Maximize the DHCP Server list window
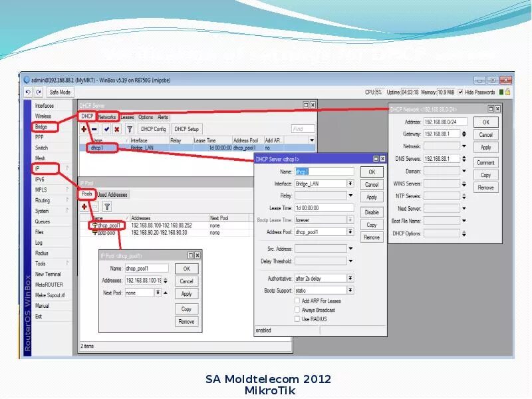The image size is (532, 399). pos(306,105)
